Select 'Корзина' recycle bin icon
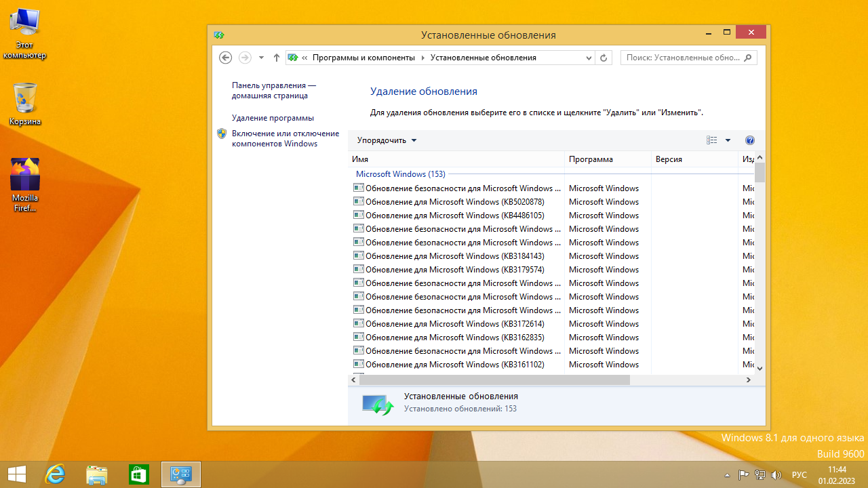 (25, 104)
